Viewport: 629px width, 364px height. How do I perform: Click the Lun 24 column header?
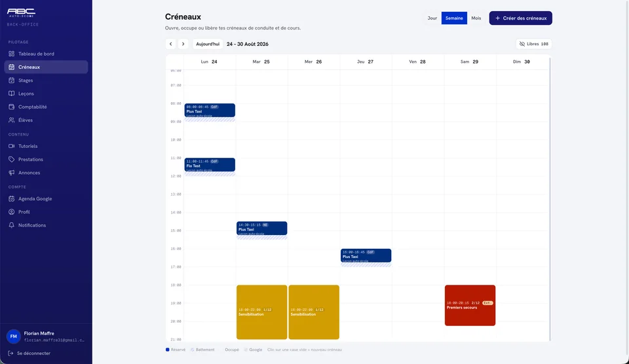click(x=210, y=62)
